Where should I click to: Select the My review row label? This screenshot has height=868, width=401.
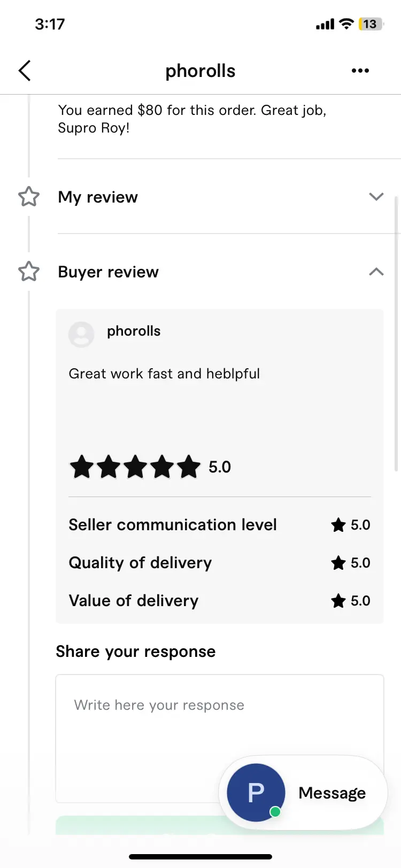[98, 197]
